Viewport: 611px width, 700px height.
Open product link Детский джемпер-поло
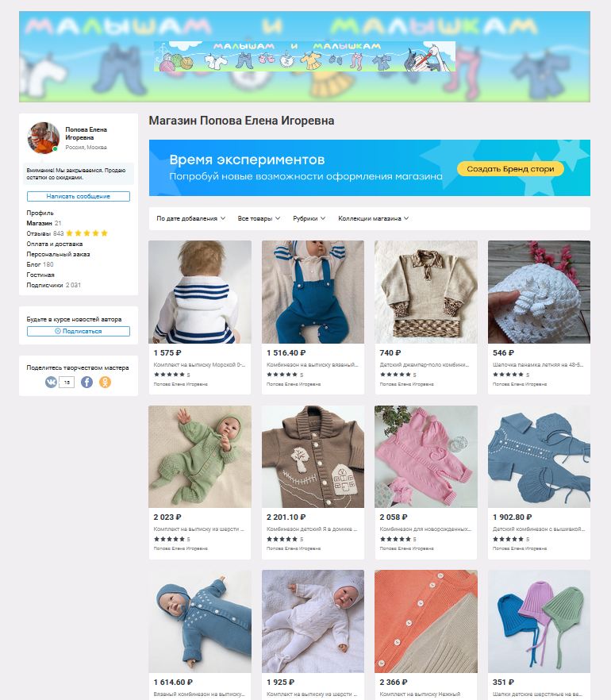click(425, 365)
